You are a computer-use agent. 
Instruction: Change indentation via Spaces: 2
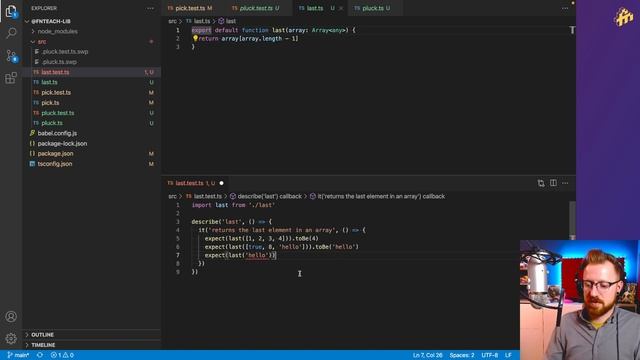pos(462,355)
